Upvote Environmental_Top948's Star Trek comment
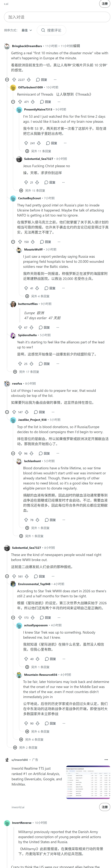This screenshot has height=868, width=112. coord(20,618)
